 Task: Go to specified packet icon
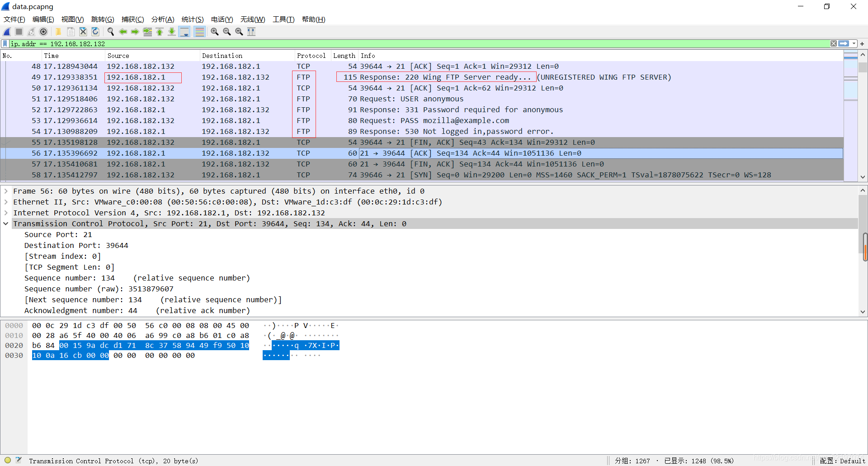click(147, 32)
